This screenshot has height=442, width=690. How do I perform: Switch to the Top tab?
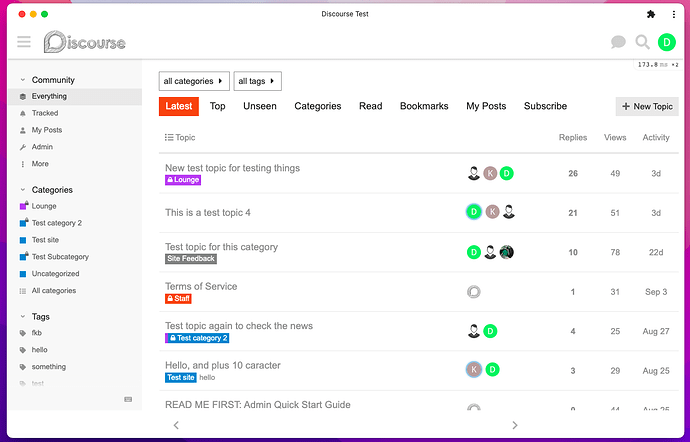tap(217, 106)
